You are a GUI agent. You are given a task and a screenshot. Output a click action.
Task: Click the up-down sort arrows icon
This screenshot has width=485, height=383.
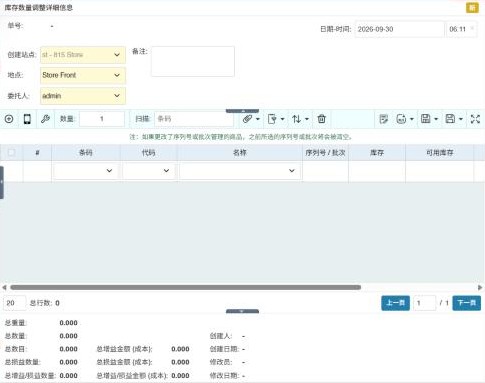296,119
